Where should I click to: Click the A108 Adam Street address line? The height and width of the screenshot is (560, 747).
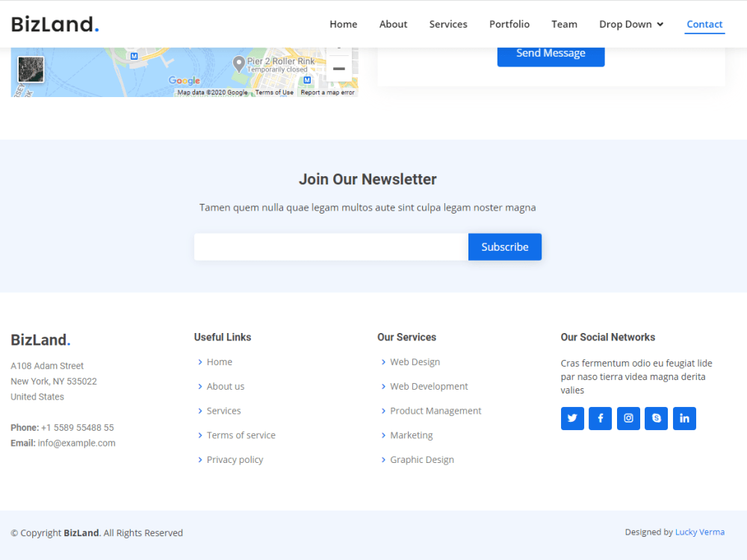click(46, 366)
